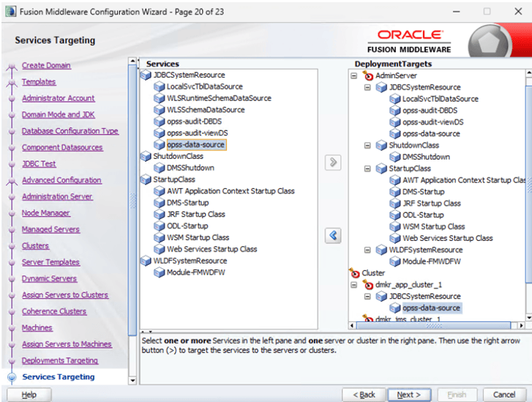
Task: Click the right arrow target services button
Action: [333, 163]
